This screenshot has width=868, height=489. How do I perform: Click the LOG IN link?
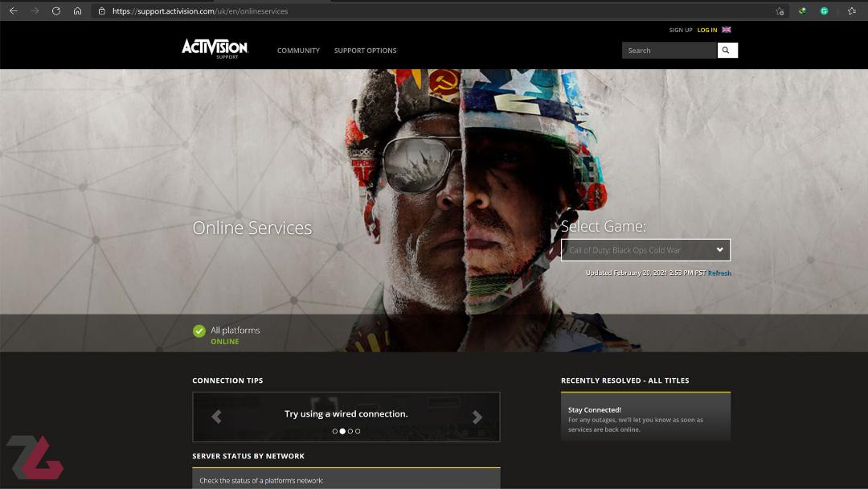[707, 30]
